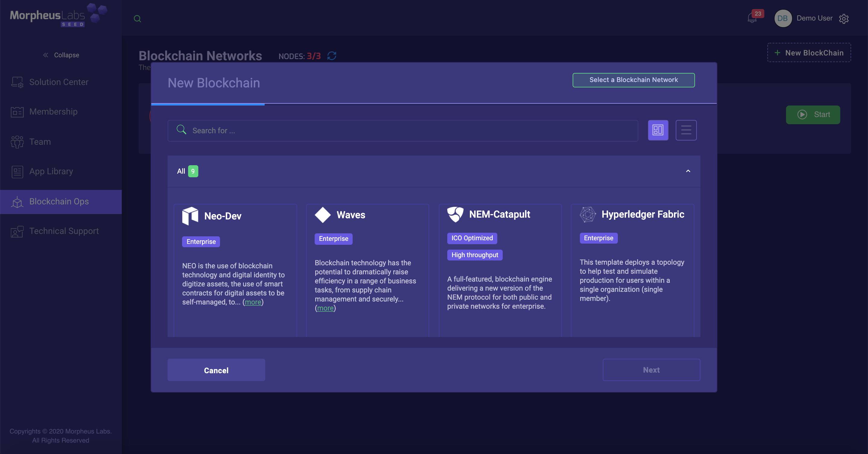
Task: Click the Waves diamond logo icon
Action: click(x=322, y=215)
